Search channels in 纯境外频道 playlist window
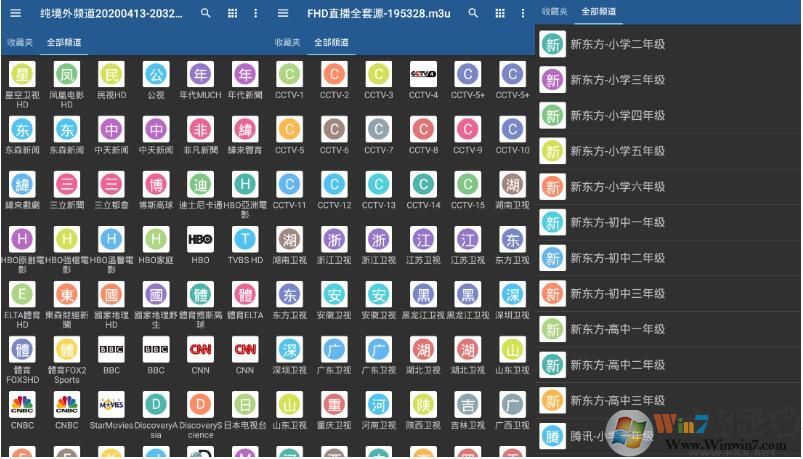Viewport: 803px width, 459px height. 205,13
